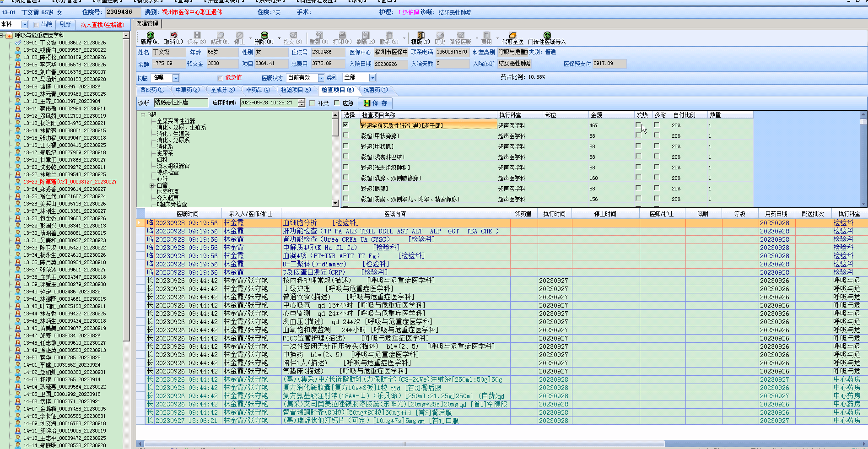Check the 彩超[甲状腺] row selection box
The image size is (868, 449).
pos(346,146)
